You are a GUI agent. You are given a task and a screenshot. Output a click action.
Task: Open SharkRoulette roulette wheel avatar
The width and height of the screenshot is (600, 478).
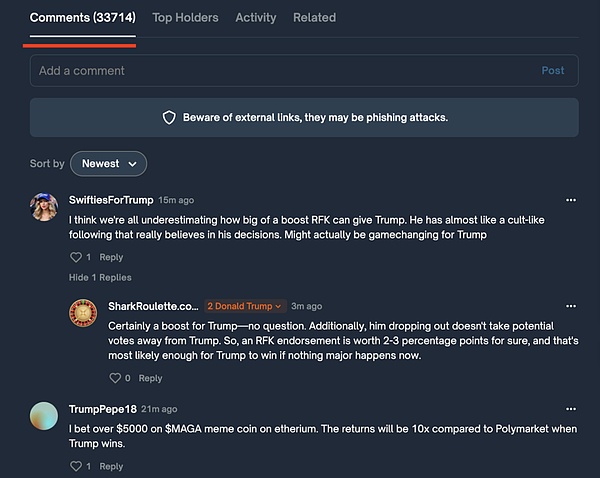click(82, 313)
